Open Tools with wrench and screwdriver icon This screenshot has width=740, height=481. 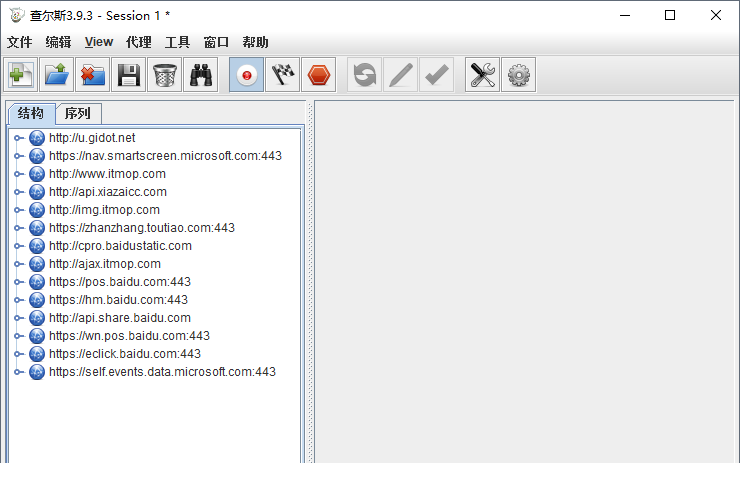tap(482, 75)
